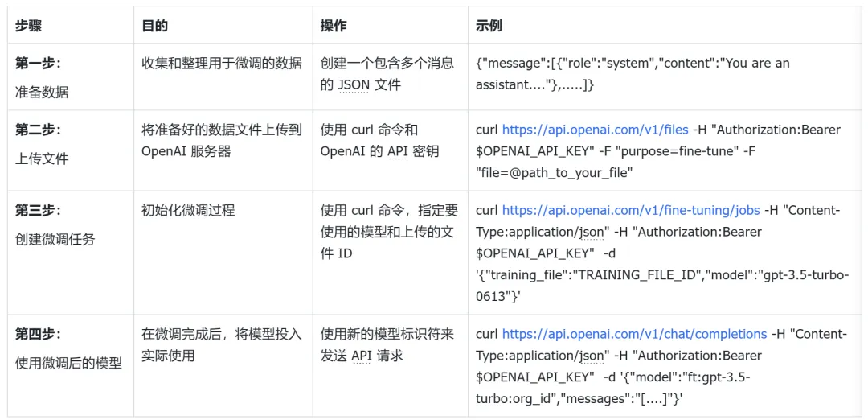Click the 创建一个包含多个消息 cell text
The height and width of the screenshot is (420, 868).
pos(387,64)
